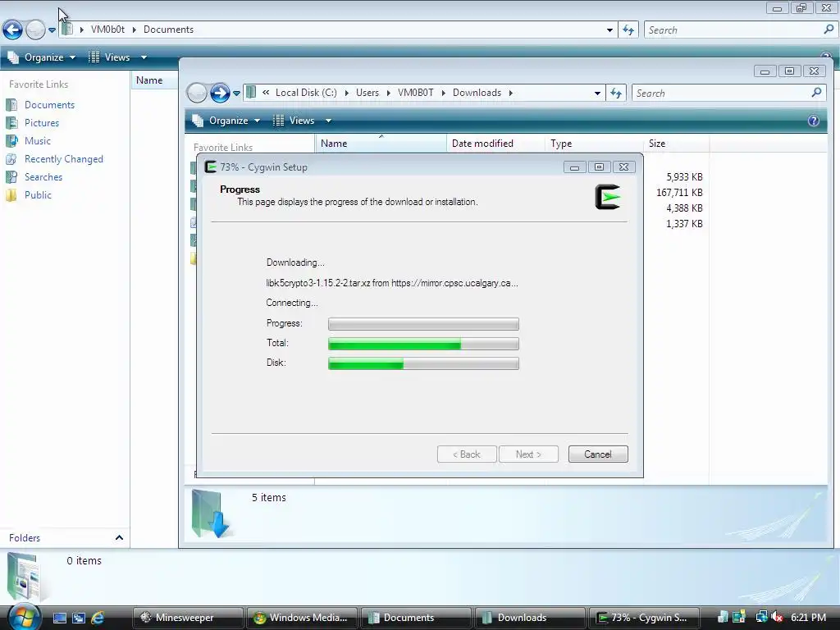Click the Recently Changed favorite link
840x630 pixels.
(64, 159)
